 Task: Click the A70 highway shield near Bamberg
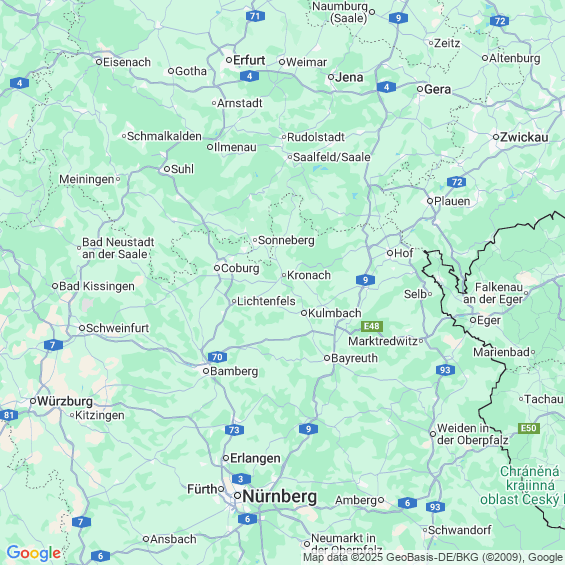(x=217, y=357)
